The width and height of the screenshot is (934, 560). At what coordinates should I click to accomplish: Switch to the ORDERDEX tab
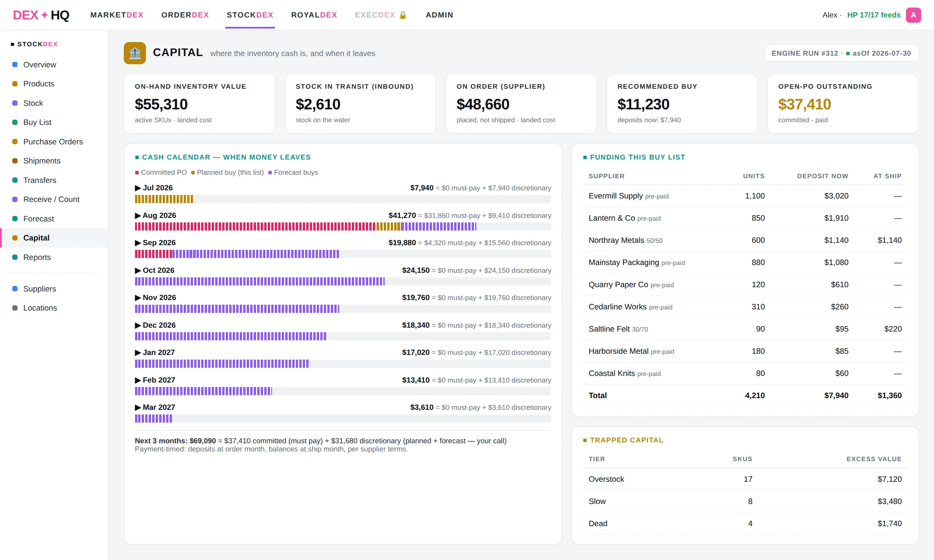coord(185,15)
